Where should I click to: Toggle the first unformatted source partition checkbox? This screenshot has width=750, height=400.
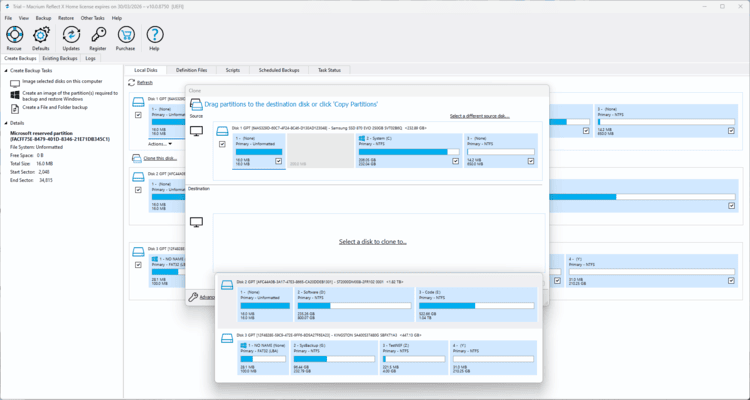pyautogui.click(x=279, y=160)
